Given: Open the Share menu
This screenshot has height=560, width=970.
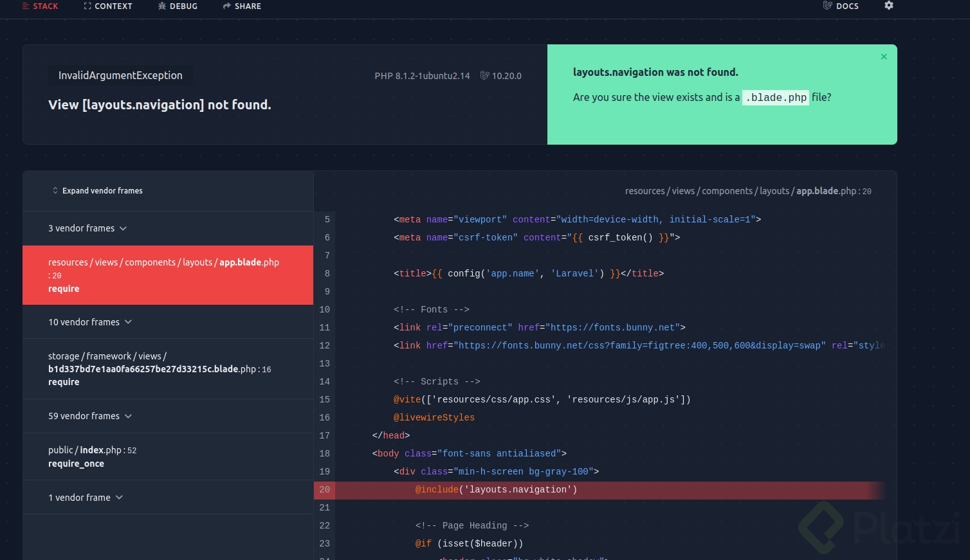Looking at the screenshot, I should pos(248,6).
